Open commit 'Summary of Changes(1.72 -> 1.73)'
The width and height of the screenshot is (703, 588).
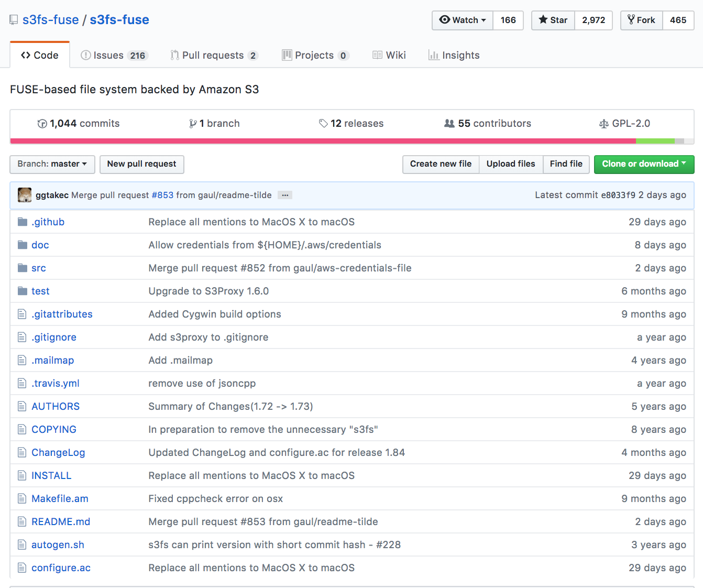pyautogui.click(x=230, y=406)
